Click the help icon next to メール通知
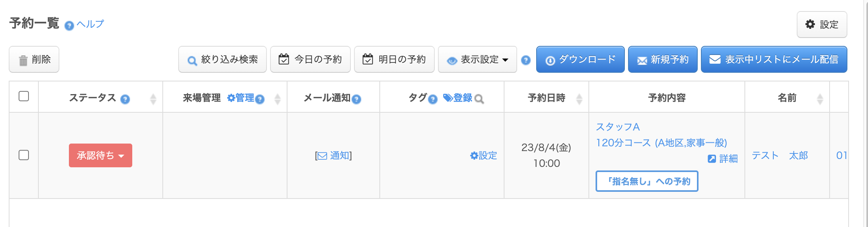This screenshot has width=868, height=227. 356,99
